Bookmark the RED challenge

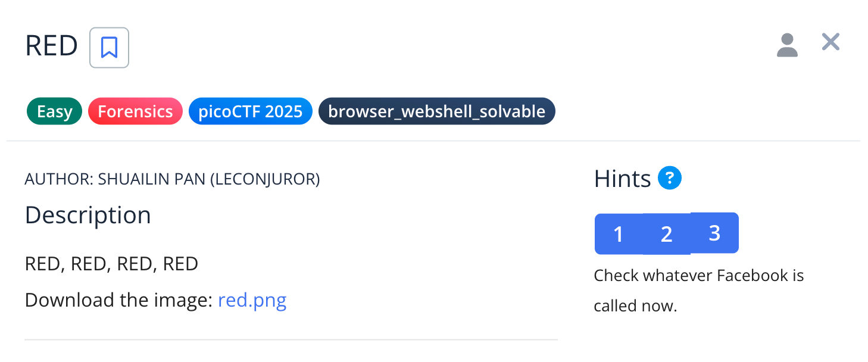(x=109, y=48)
